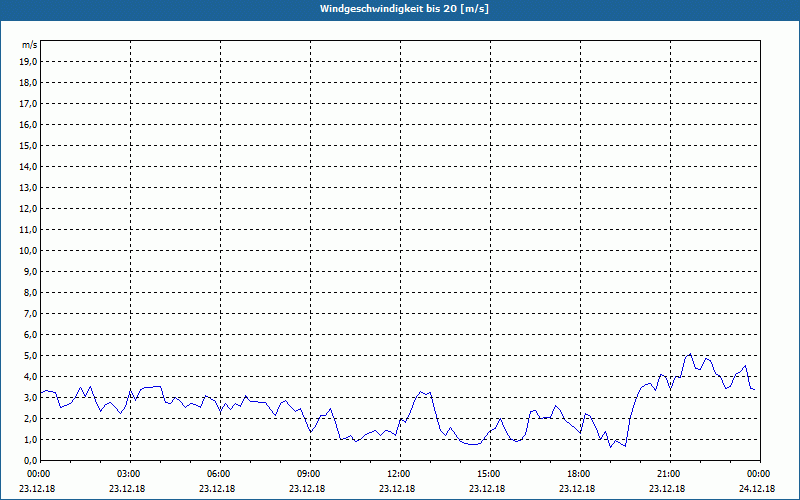Select the 12,0 y-axis value
The width and height of the screenshot is (800, 500).
coord(28,209)
